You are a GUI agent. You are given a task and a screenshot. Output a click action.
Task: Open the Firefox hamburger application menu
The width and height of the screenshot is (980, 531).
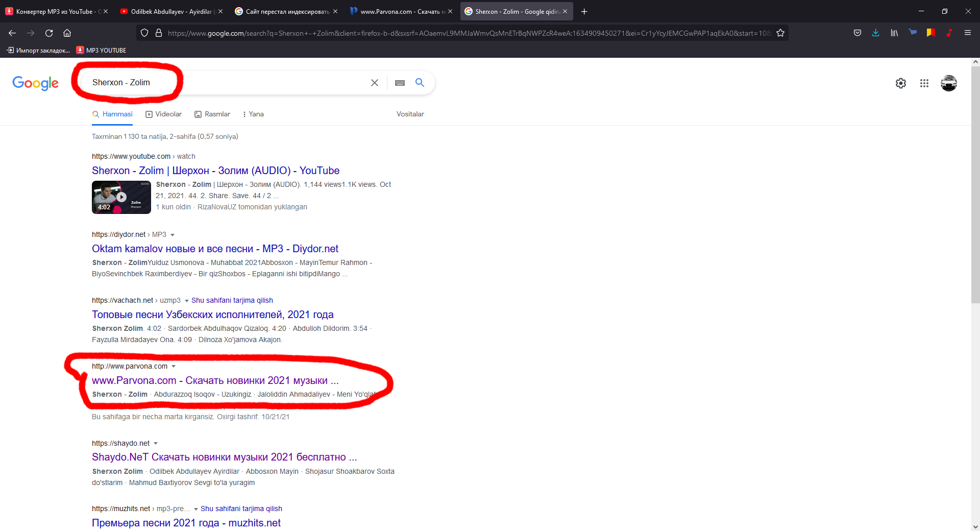(x=968, y=33)
